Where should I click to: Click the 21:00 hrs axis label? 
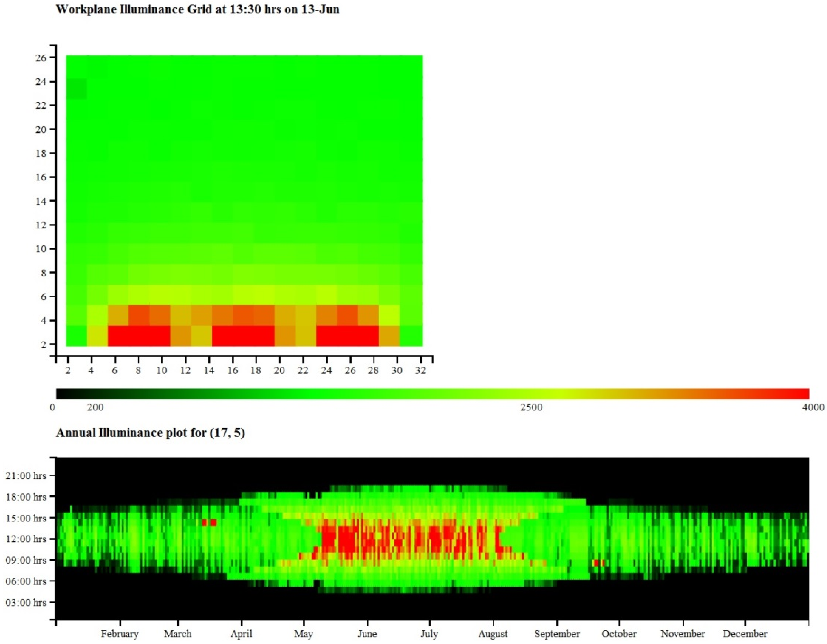click(x=26, y=475)
